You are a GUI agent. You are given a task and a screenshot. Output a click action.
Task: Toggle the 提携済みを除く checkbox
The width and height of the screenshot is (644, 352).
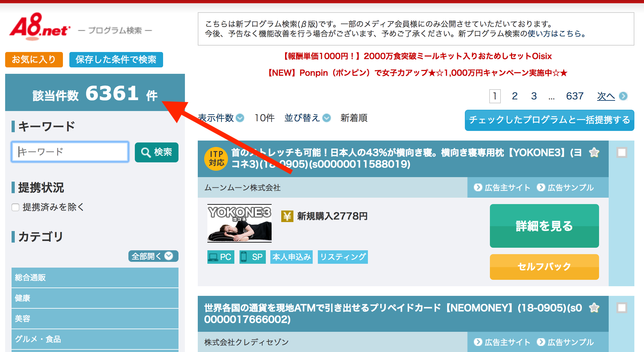(15, 207)
